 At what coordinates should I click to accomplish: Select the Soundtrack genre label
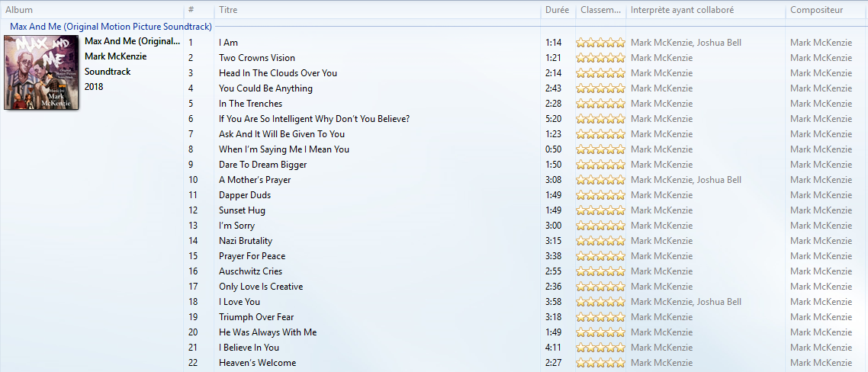click(x=108, y=72)
